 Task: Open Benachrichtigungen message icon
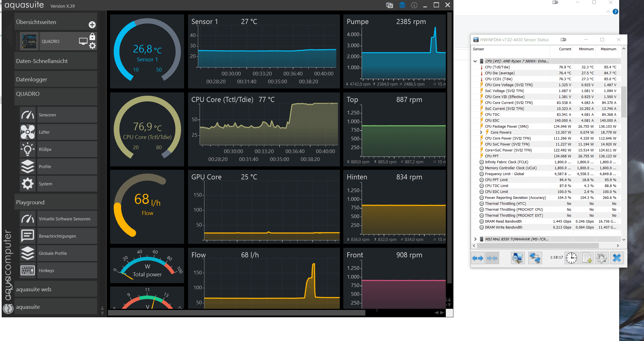28,236
